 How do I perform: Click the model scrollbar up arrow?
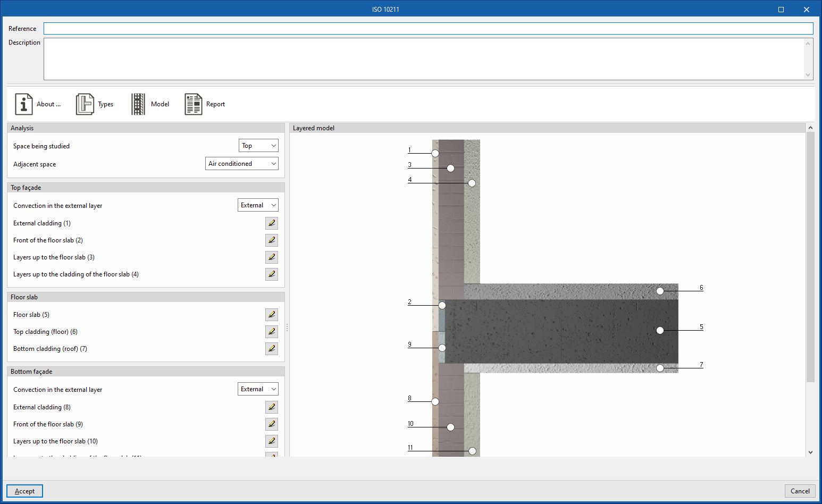pos(810,128)
